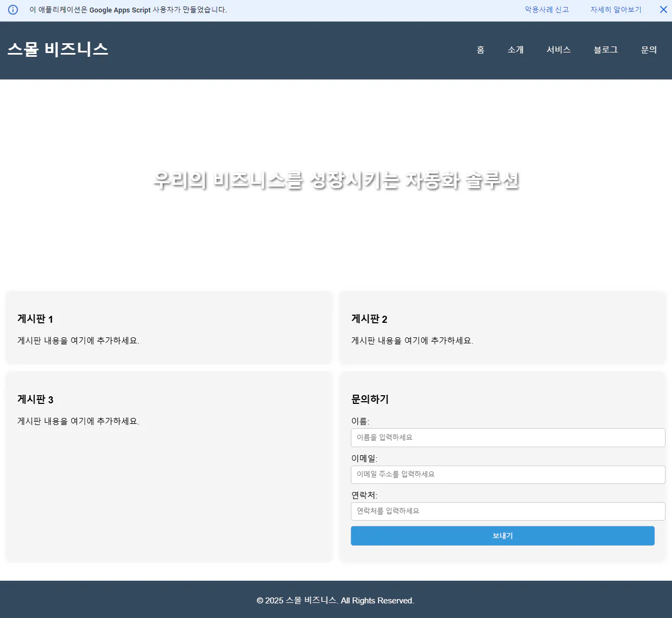This screenshot has width=672, height=618.
Task: Open the 악용사례 신고 link
Action: (x=545, y=9)
